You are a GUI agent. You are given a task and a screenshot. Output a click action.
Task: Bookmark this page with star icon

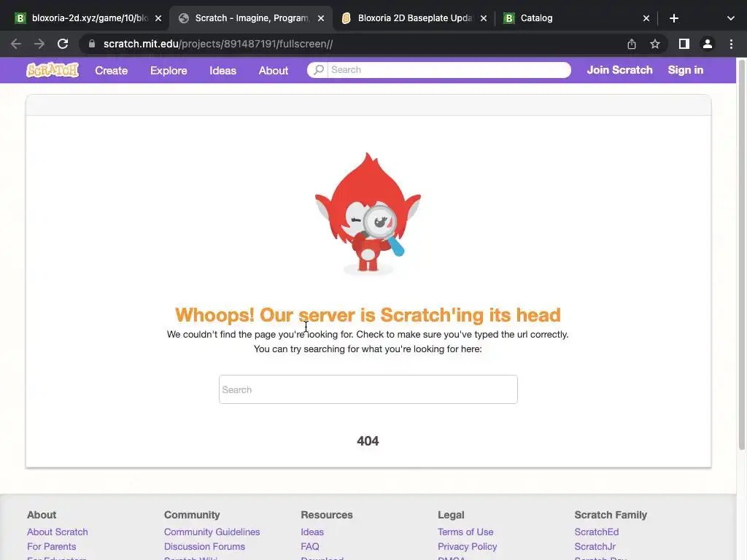click(655, 44)
